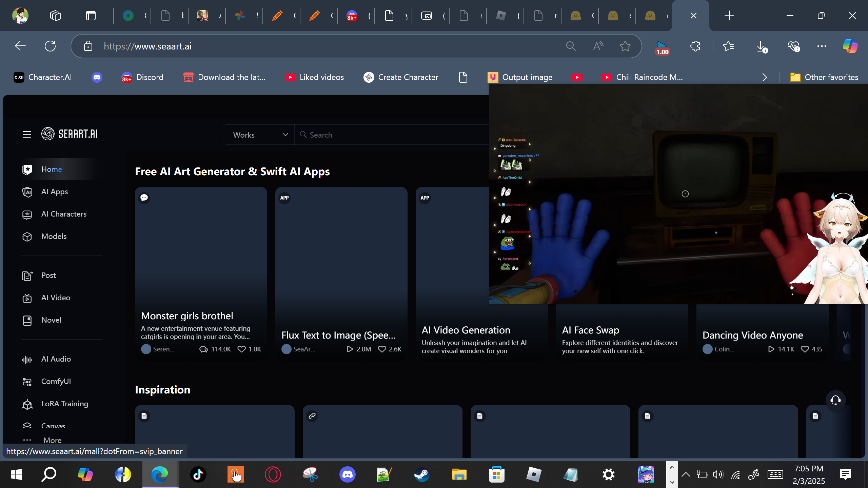Open the Output image bookmark
868x488 pixels.
click(520, 77)
